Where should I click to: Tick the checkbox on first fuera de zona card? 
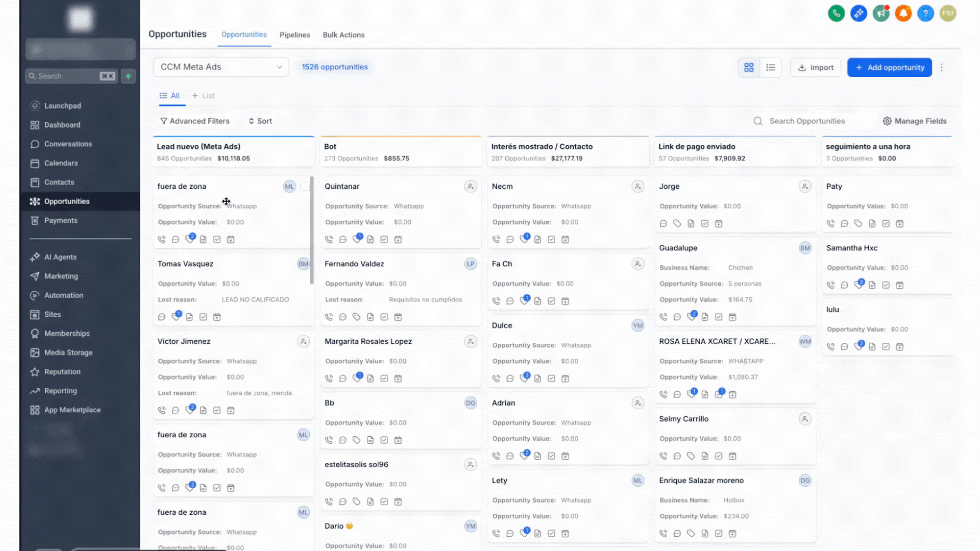[305, 187]
